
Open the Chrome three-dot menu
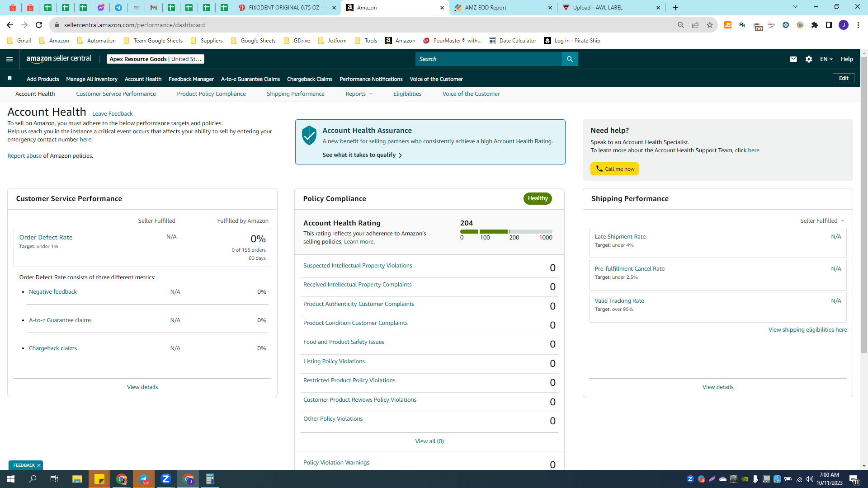[858, 25]
